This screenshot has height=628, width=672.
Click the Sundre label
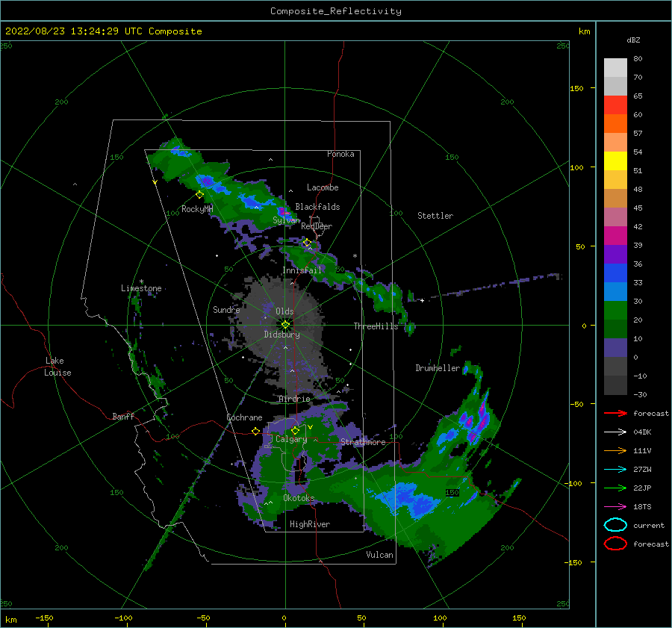pyautogui.click(x=226, y=310)
